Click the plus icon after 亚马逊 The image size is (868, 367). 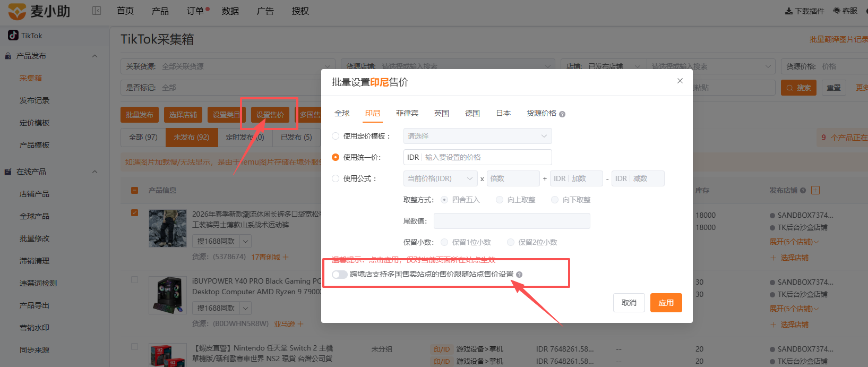[300, 324]
